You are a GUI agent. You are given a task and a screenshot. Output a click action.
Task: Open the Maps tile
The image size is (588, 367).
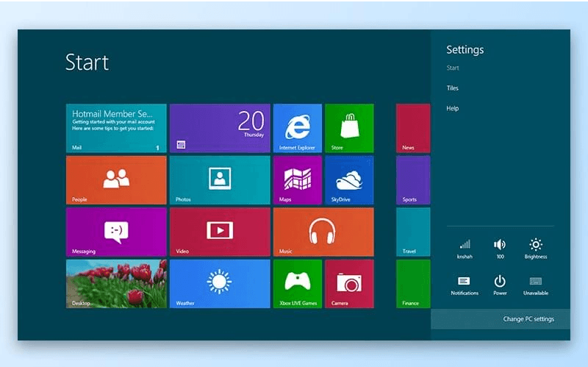point(298,180)
